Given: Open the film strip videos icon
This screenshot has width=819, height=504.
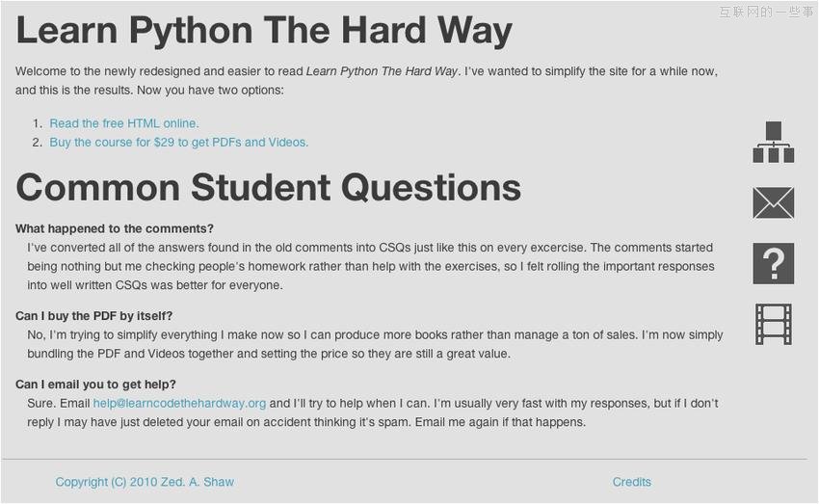Looking at the screenshot, I should (x=773, y=324).
